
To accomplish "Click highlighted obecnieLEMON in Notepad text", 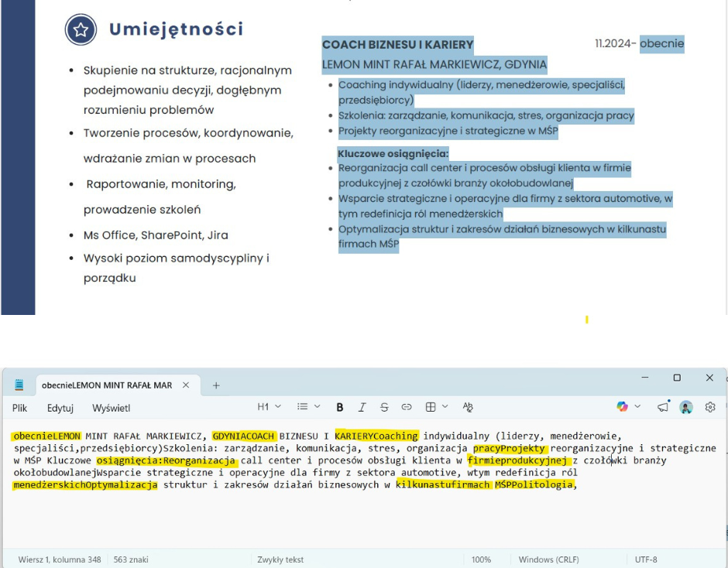I will coord(47,436).
